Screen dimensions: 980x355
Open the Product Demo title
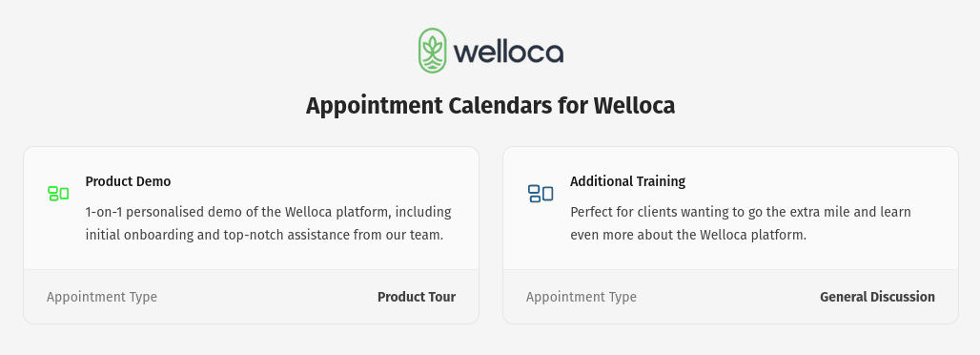click(x=128, y=181)
